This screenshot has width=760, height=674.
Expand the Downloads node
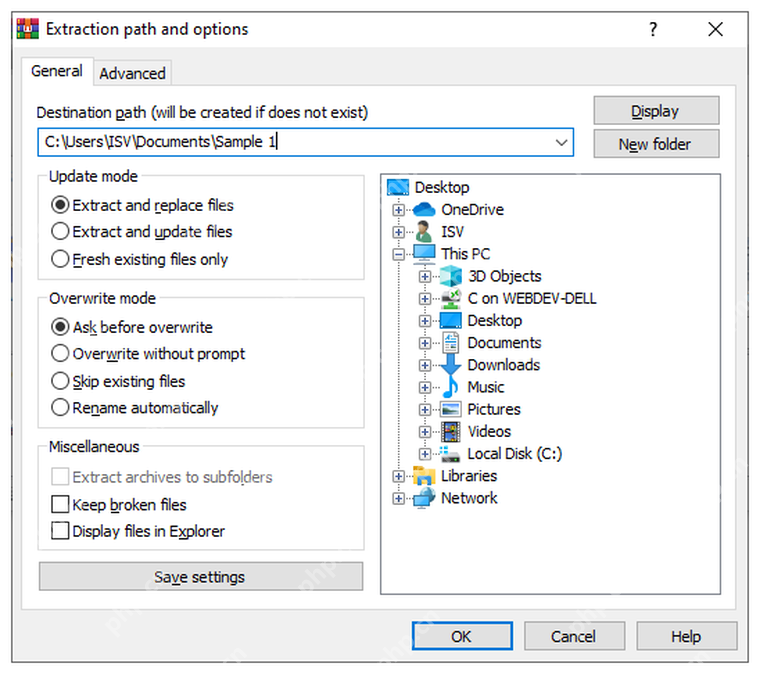pos(425,365)
